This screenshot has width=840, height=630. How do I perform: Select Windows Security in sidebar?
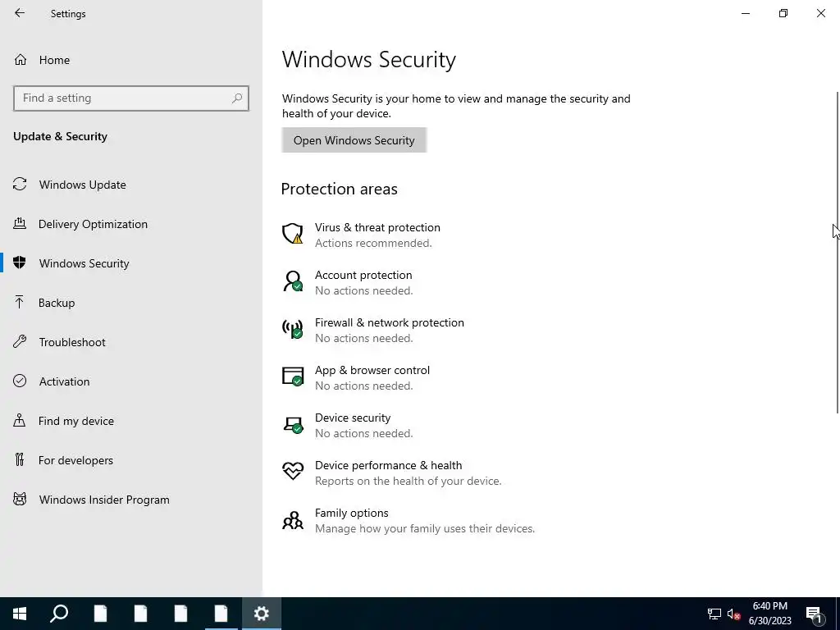pos(84,263)
